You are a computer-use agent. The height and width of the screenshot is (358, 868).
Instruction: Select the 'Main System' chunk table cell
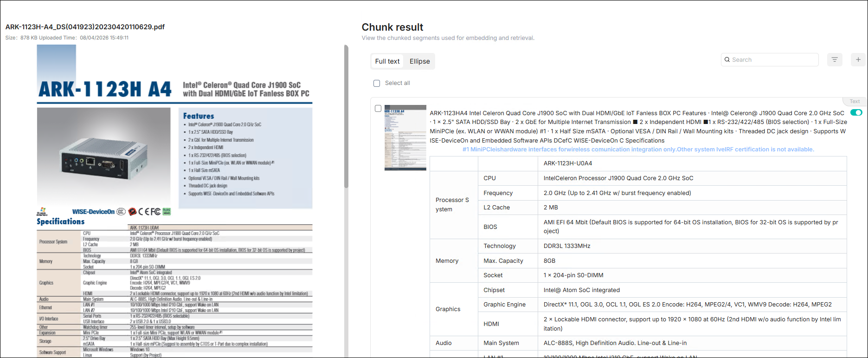click(508, 343)
